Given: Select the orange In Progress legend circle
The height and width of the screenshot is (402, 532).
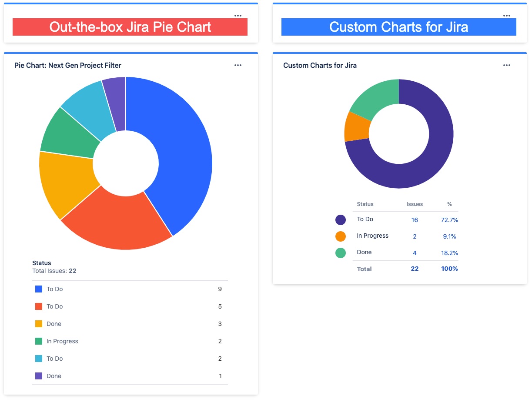Looking at the screenshot, I should [x=340, y=236].
